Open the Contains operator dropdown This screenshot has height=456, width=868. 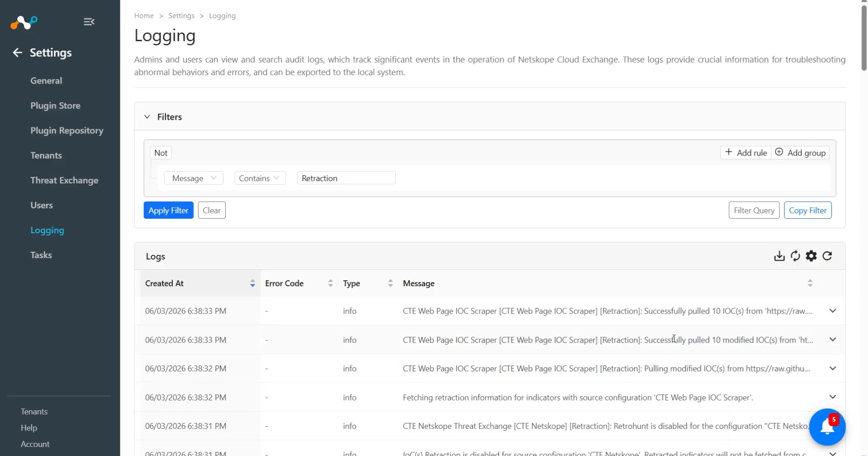click(x=260, y=178)
